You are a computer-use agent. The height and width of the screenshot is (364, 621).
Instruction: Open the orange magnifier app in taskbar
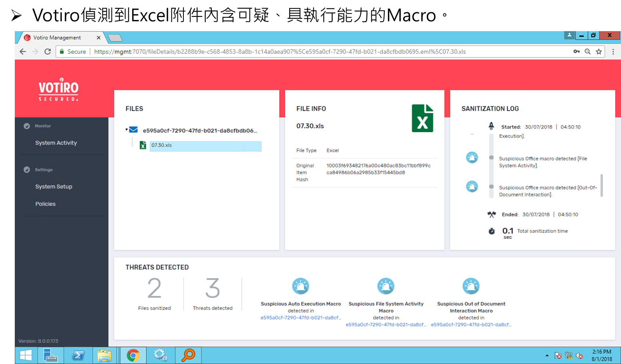(188, 355)
